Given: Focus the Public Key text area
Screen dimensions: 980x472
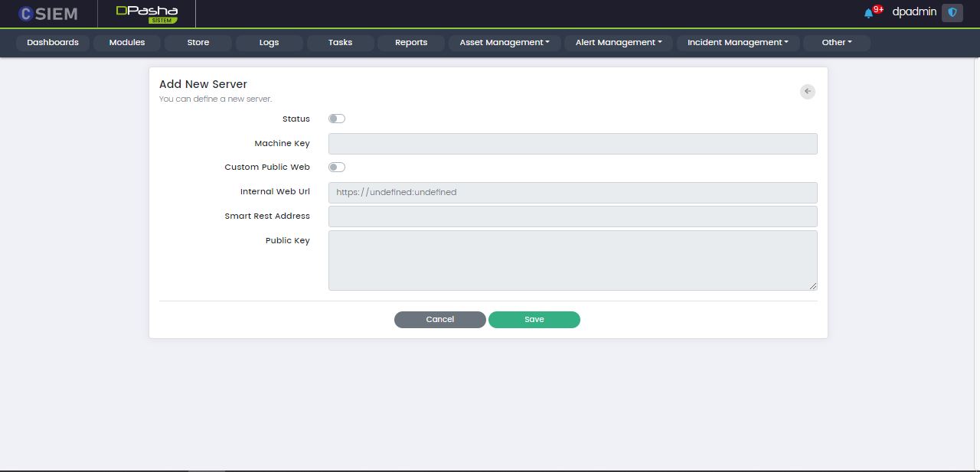Looking at the screenshot, I should coord(572,260).
